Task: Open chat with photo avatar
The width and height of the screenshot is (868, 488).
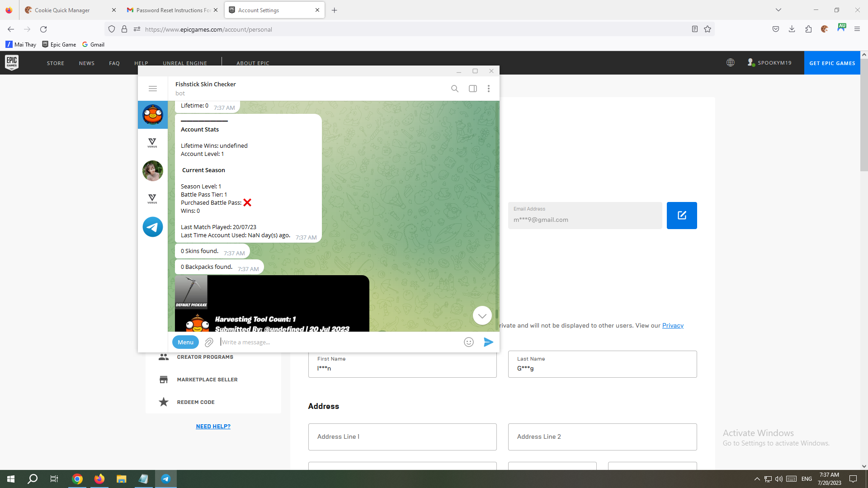Action: point(153,171)
